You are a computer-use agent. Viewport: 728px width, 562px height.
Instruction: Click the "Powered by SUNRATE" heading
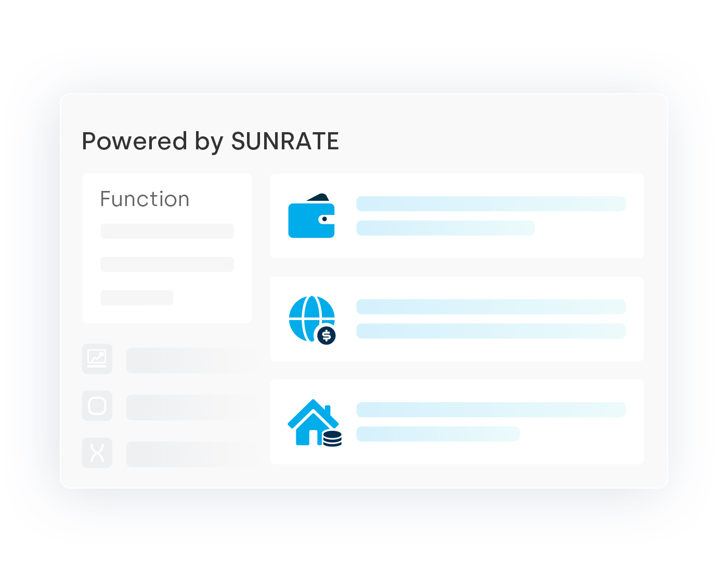(x=210, y=141)
